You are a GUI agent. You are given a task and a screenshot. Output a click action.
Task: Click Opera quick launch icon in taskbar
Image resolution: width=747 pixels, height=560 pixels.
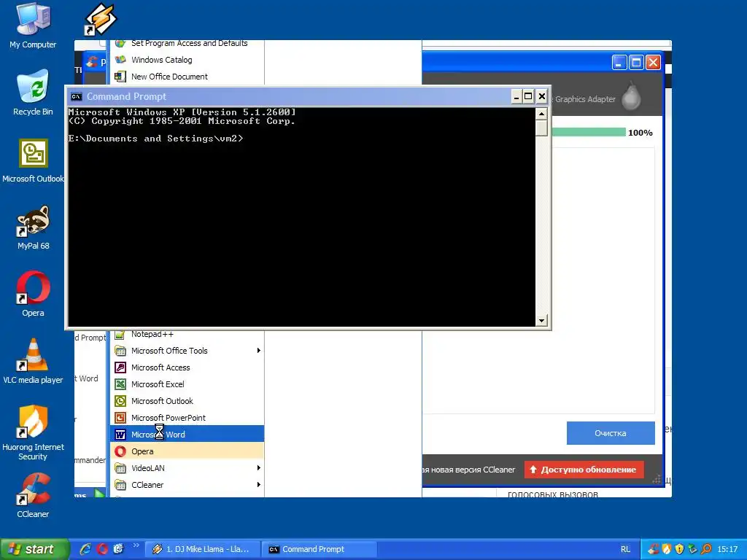(102, 549)
